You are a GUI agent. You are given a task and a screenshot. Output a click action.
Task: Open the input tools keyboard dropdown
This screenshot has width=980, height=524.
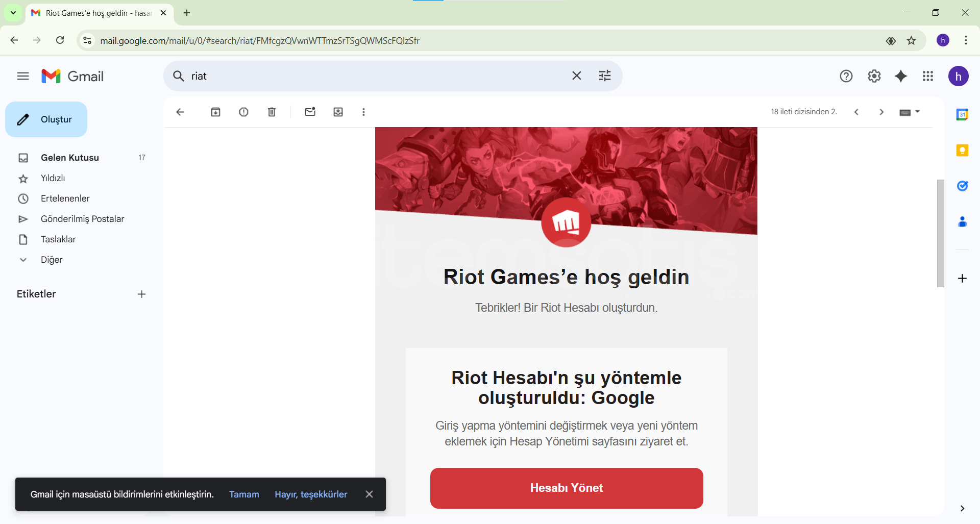tap(910, 112)
